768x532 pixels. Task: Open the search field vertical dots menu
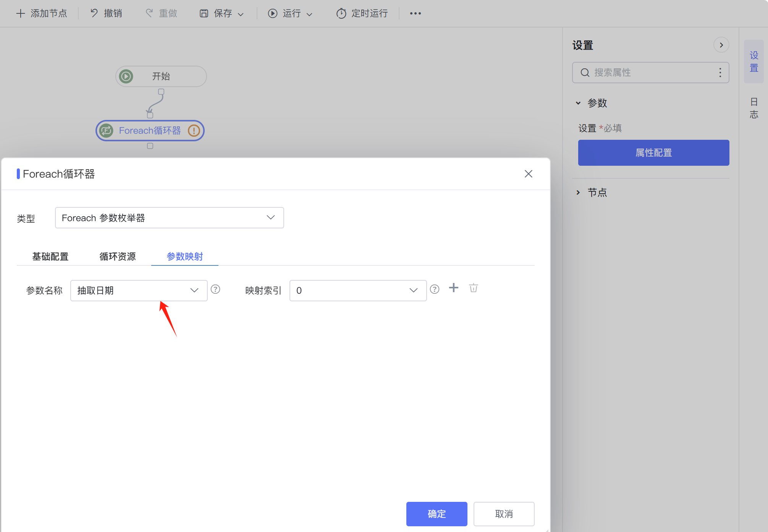coord(720,73)
